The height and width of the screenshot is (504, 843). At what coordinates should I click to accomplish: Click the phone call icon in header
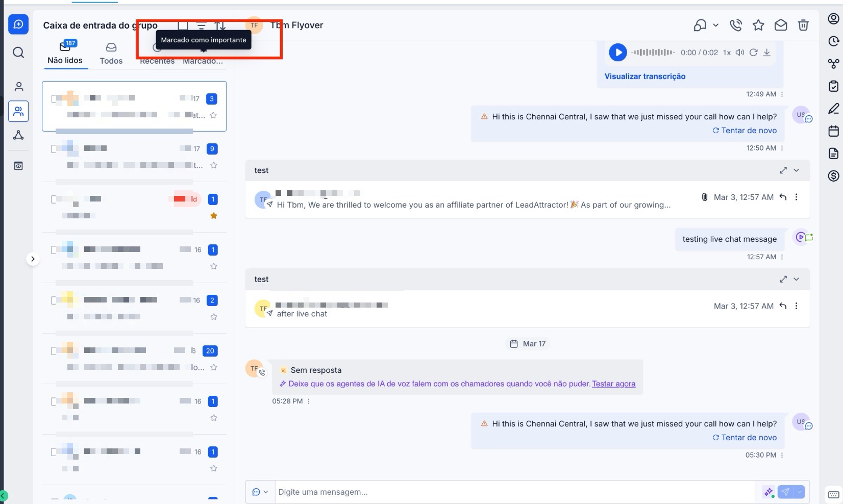pos(735,26)
